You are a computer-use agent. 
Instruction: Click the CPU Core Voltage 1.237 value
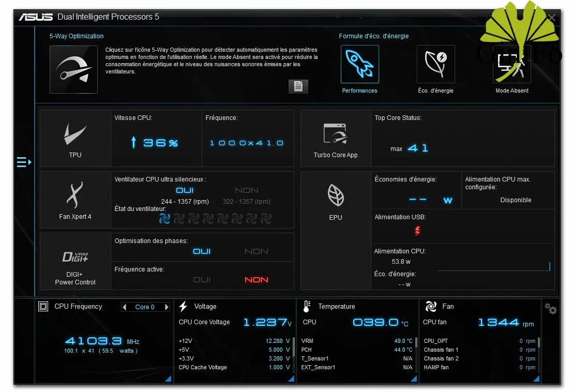(268, 323)
